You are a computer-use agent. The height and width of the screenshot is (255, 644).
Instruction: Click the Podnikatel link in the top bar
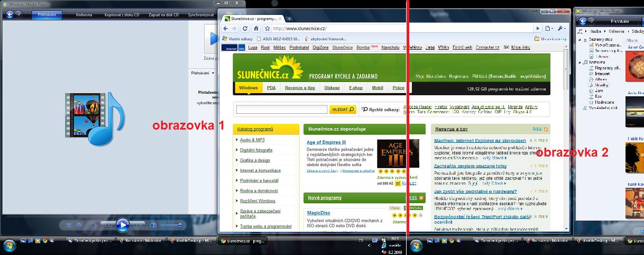299,48
